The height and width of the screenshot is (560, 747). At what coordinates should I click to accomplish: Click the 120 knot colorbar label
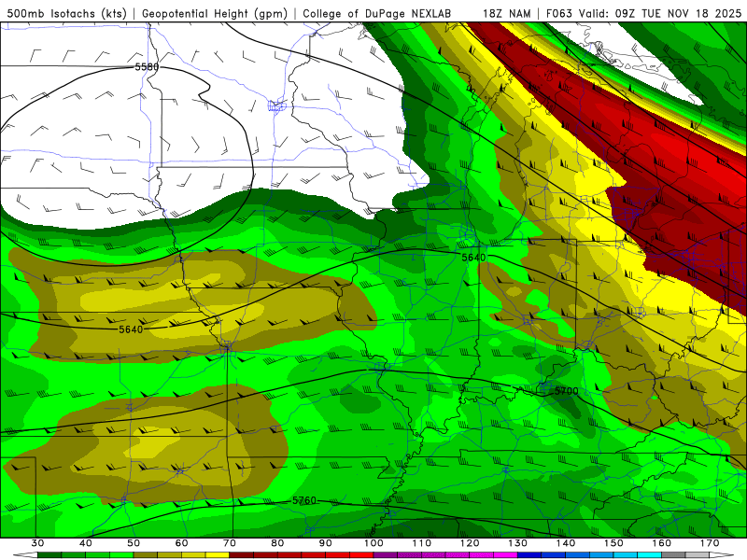click(x=470, y=543)
